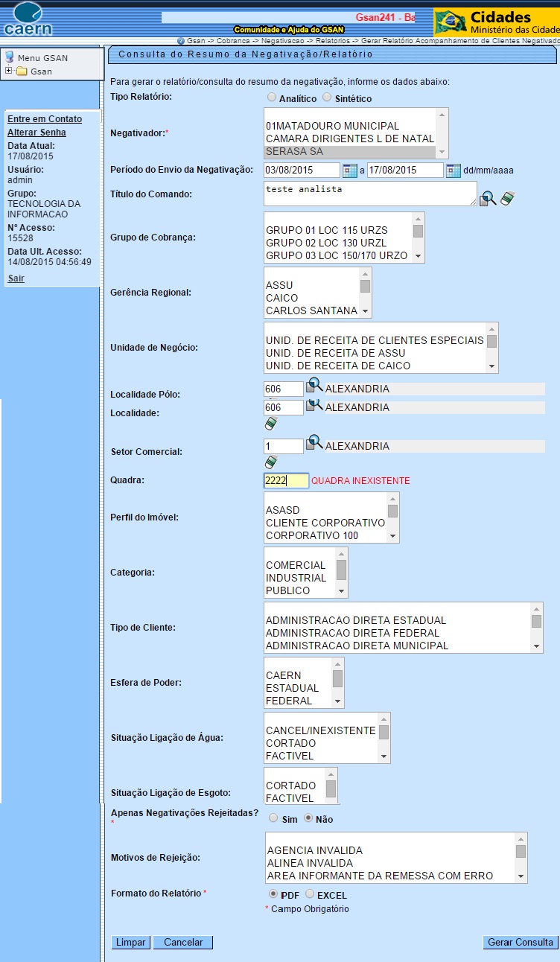Open calendar for negativação end date
Image resolution: width=560 pixels, height=962 pixels.
(453, 171)
